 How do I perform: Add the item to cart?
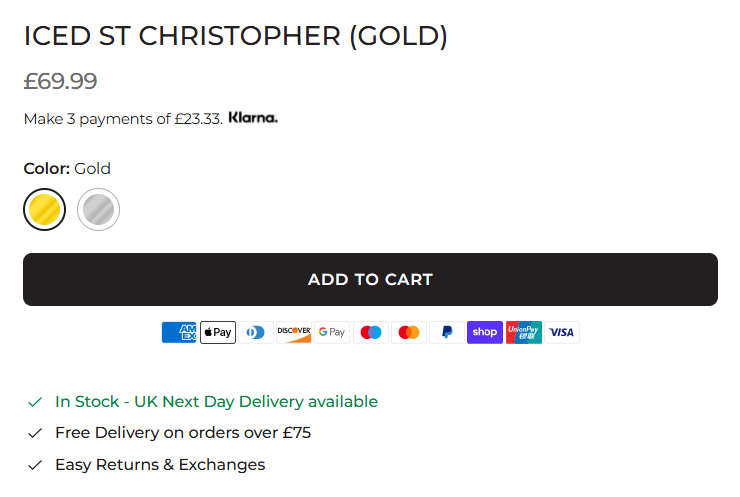click(x=370, y=279)
